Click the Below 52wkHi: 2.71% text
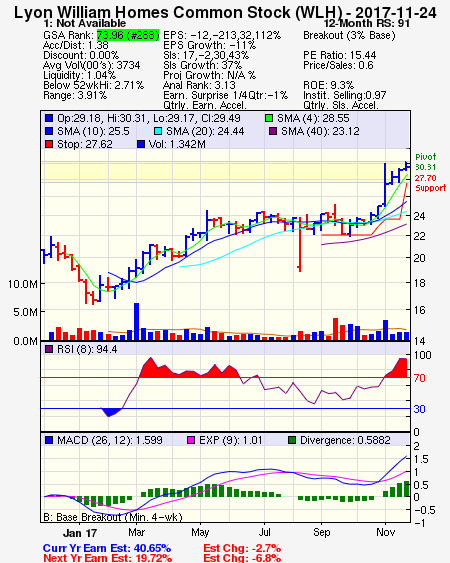 pos(93,85)
